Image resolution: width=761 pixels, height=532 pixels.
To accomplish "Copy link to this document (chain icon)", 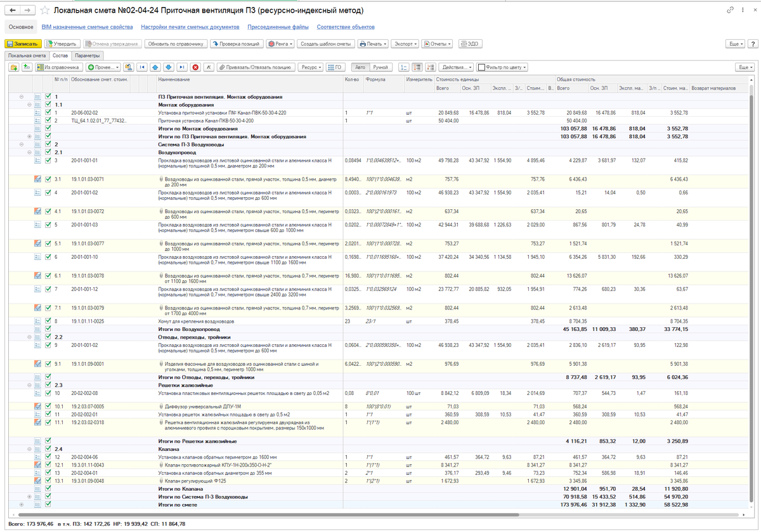I will 731,11.
